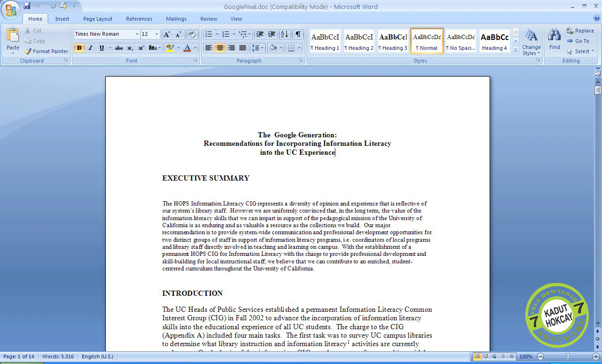Toggle center alignment

[220, 48]
